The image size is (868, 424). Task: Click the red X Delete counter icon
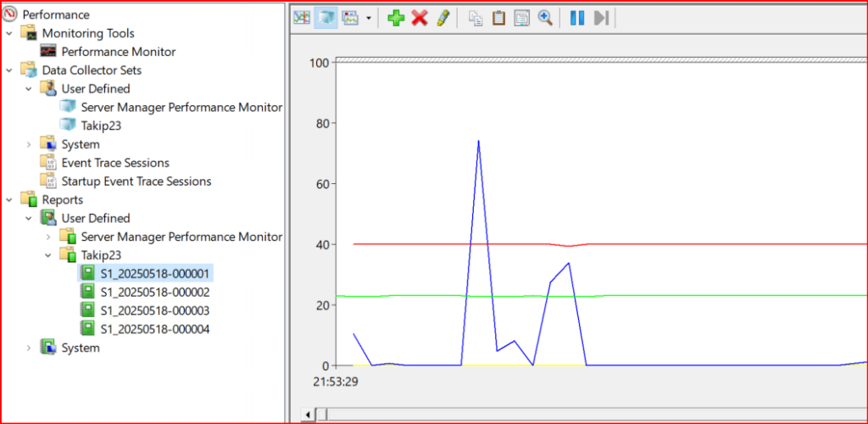(x=419, y=18)
